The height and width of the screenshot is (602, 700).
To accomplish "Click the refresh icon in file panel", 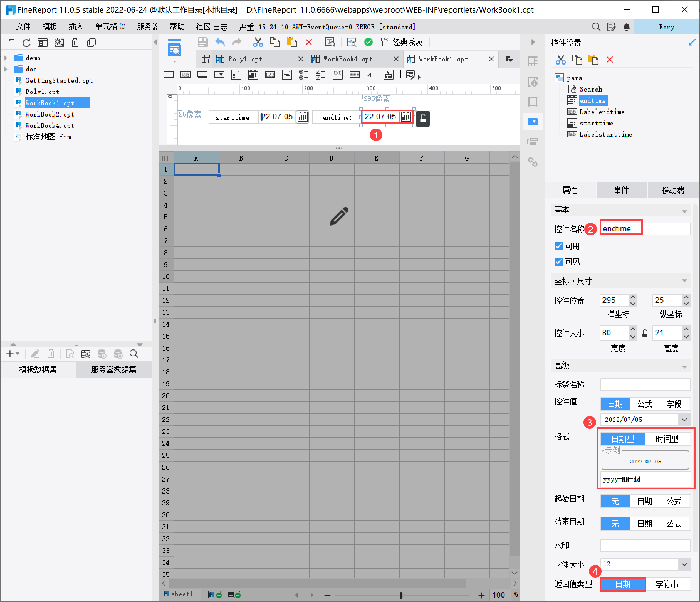I will click(26, 43).
